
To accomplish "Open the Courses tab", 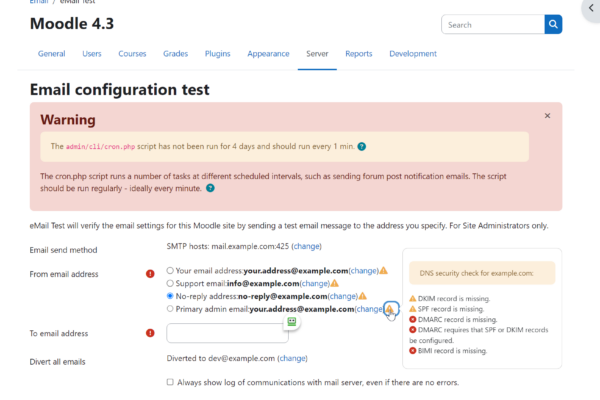I will pyautogui.click(x=132, y=54).
